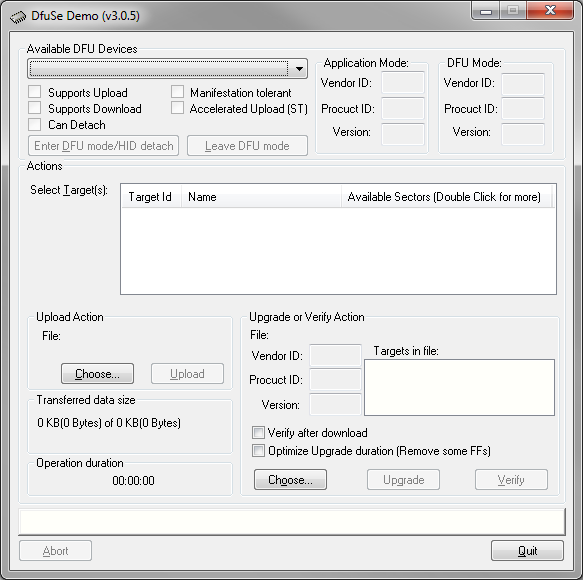This screenshot has height=580, width=583.
Task: Click DFU Mode Version field
Action: (523, 134)
